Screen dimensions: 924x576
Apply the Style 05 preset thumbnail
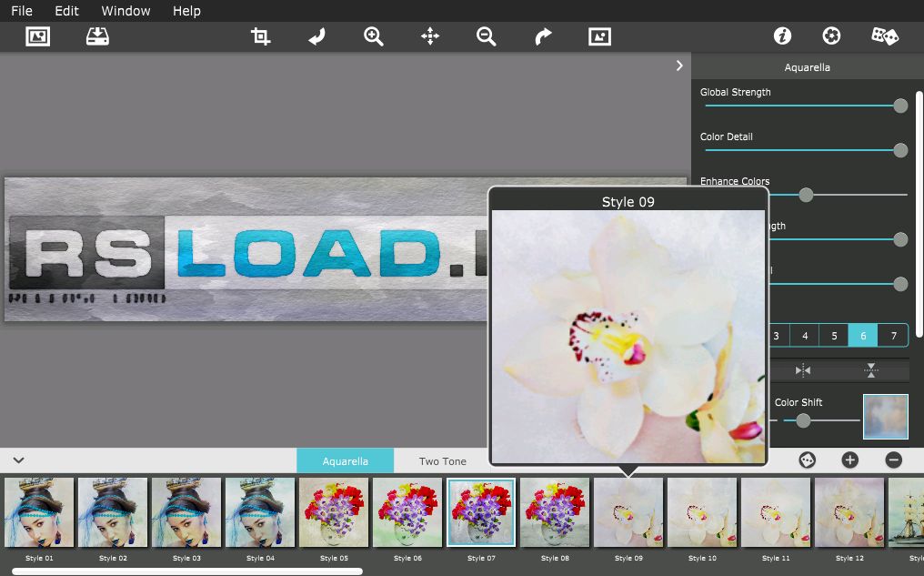334,512
